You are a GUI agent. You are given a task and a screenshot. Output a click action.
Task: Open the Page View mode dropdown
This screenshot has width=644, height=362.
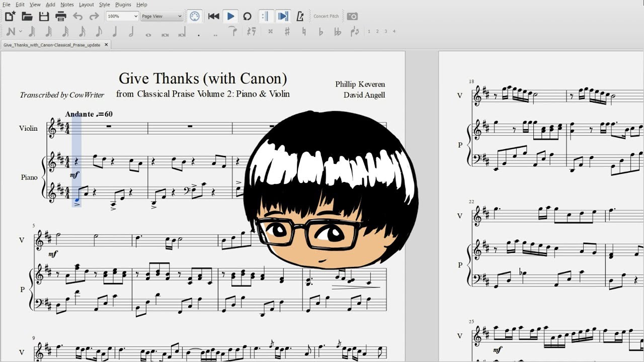(x=162, y=16)
